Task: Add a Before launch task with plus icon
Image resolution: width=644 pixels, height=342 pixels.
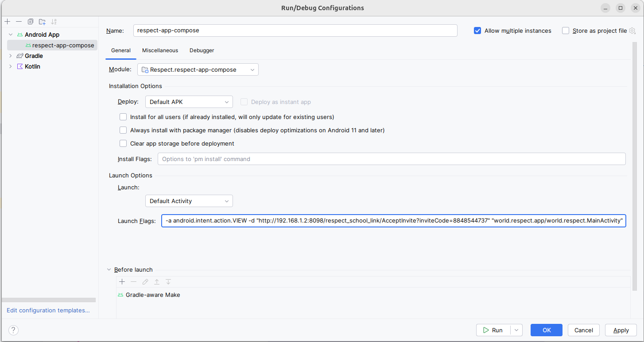Action: tap(122, 282)
